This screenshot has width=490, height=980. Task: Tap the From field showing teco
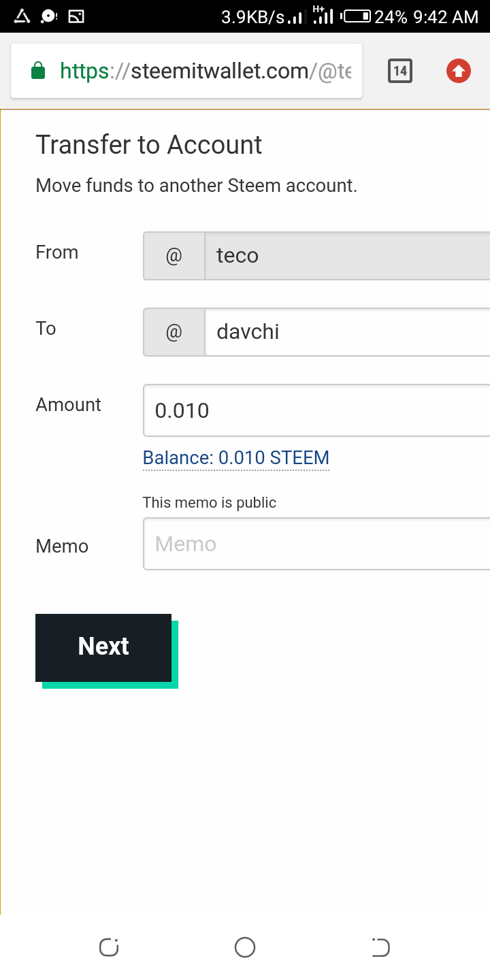coord(347,256)
